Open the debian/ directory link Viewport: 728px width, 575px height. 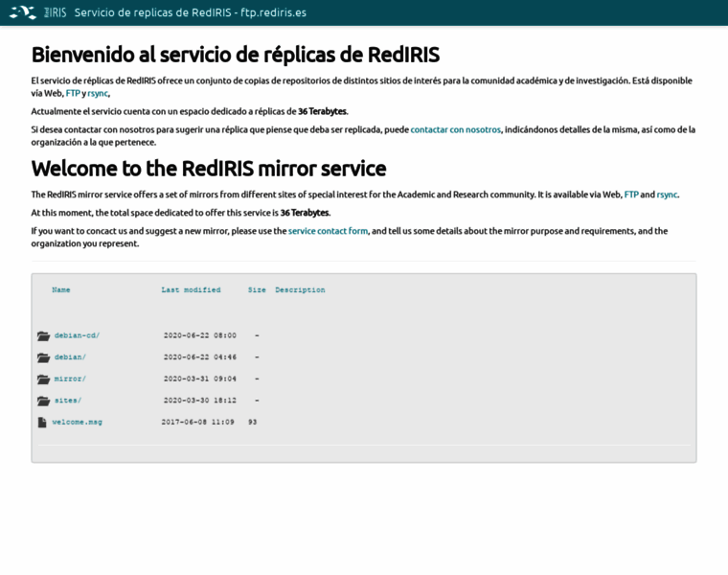(x=70, y=357)
